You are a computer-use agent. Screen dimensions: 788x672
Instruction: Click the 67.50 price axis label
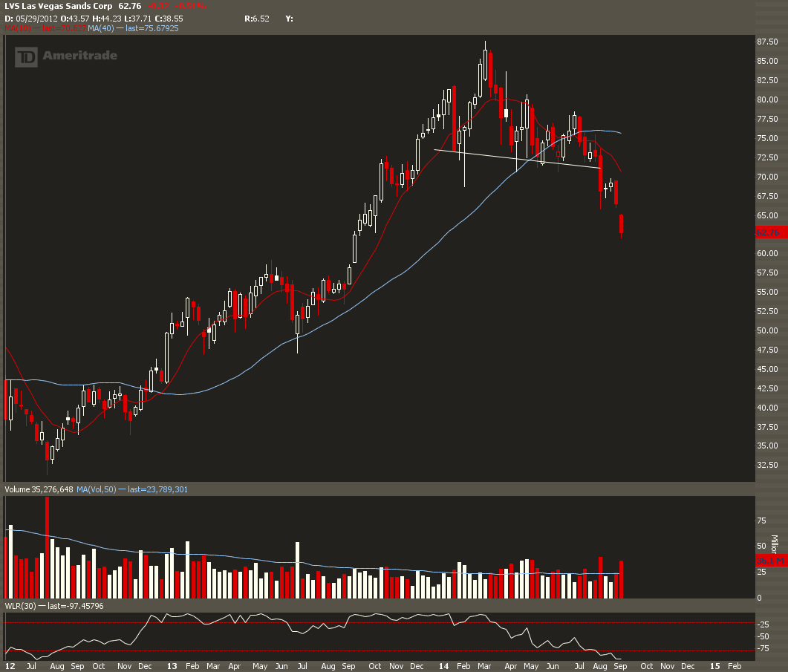click(x=767, y=196)
